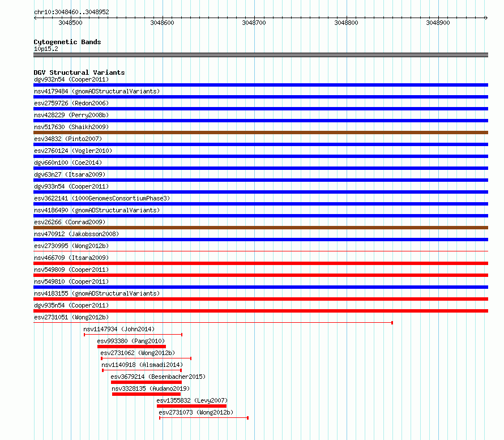Open variant nsv549809 (Cooper2011)

point(71,270)
